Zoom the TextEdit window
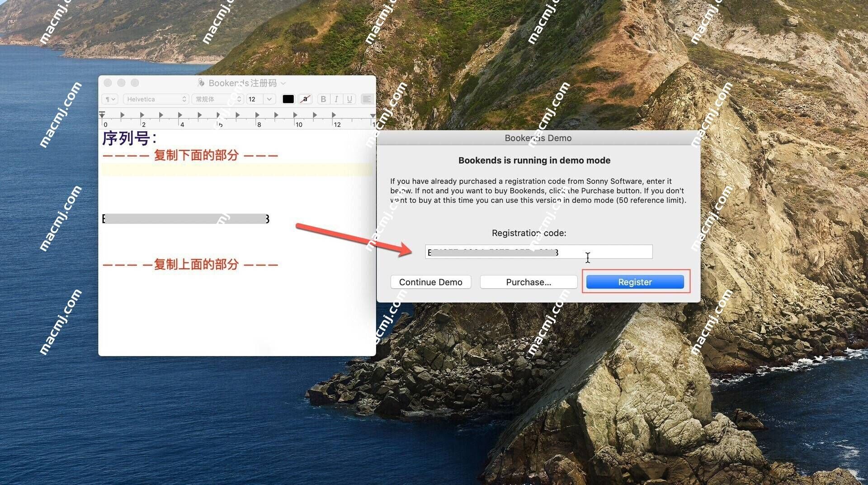The height and width of the screenshot is (485, 868). coord(135,83)
